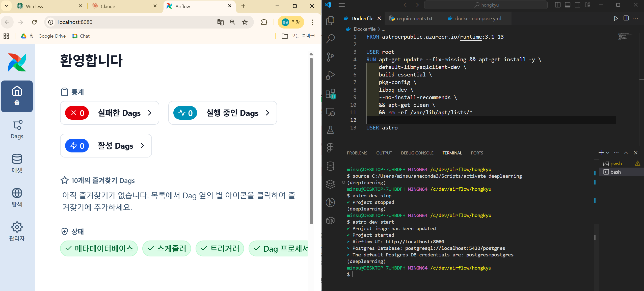Open Source Control view in activity bar
The width and height of the screenshot is (644, 291).
[330, 57]
